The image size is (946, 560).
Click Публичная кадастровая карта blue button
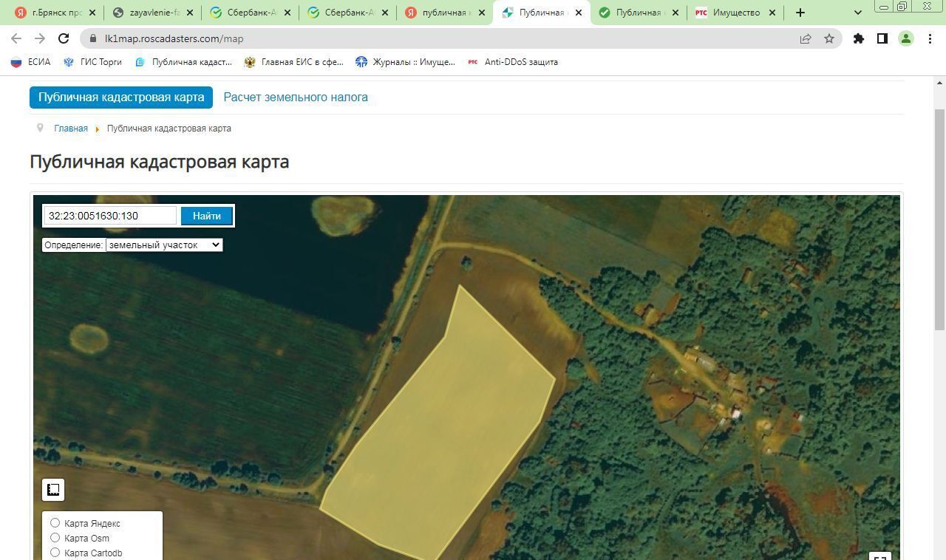(x=121, y=97)
